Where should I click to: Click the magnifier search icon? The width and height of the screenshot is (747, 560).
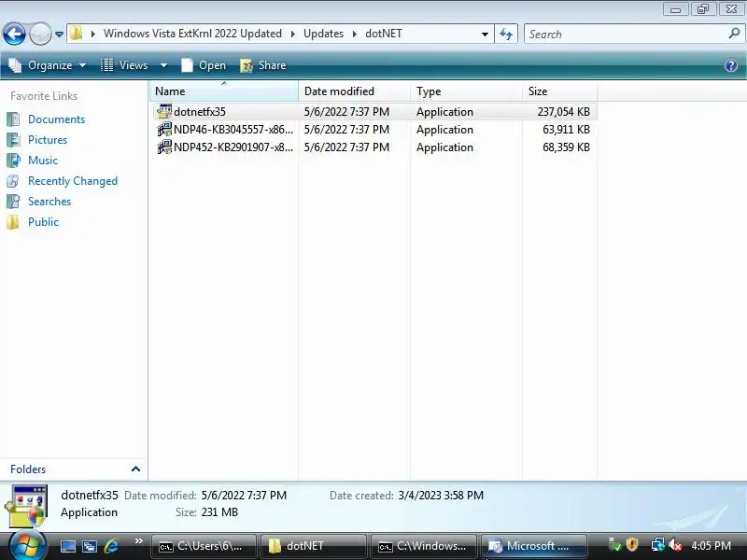pos(734,34)
